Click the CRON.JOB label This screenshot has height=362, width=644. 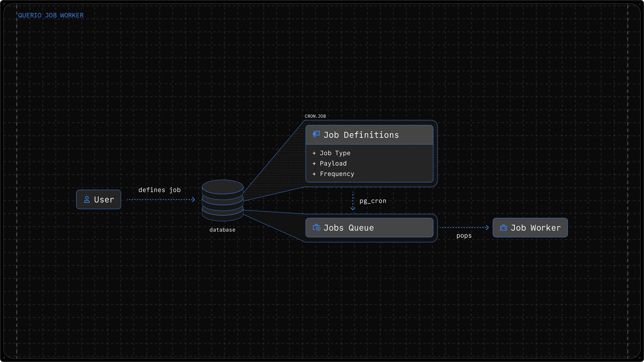(x=315, y=116)
